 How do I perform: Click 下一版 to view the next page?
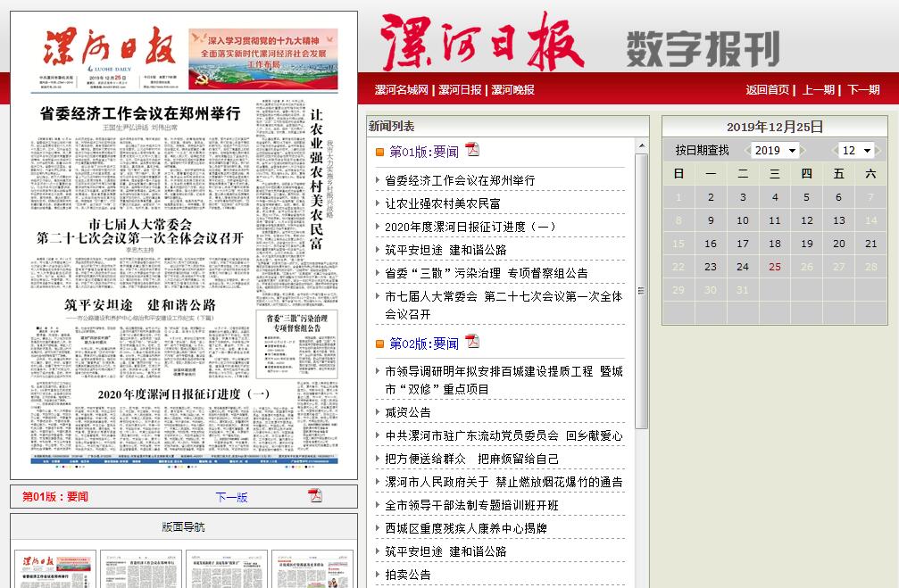[x=231, y=497]
